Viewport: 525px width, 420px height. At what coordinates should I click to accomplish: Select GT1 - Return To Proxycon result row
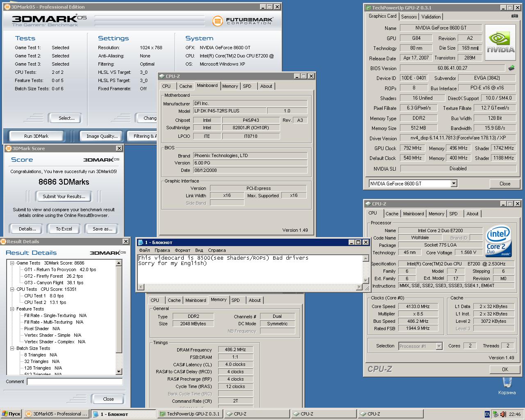[60, 269]
